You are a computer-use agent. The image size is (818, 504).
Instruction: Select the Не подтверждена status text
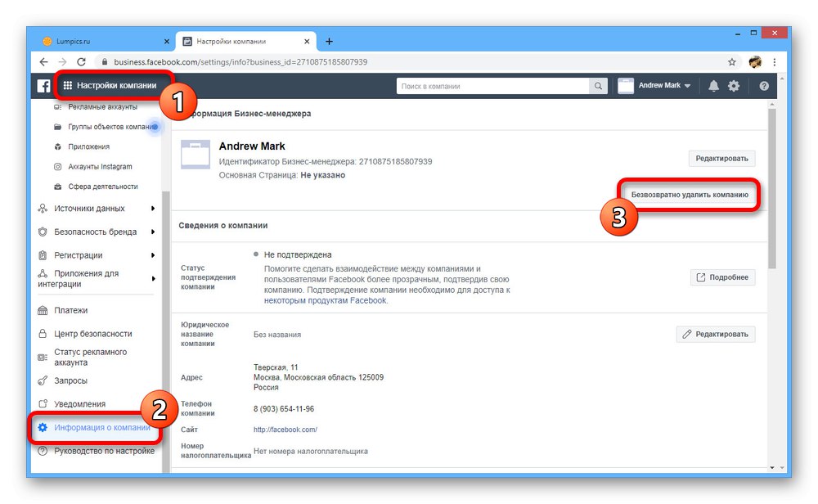(x=298, y=254)
